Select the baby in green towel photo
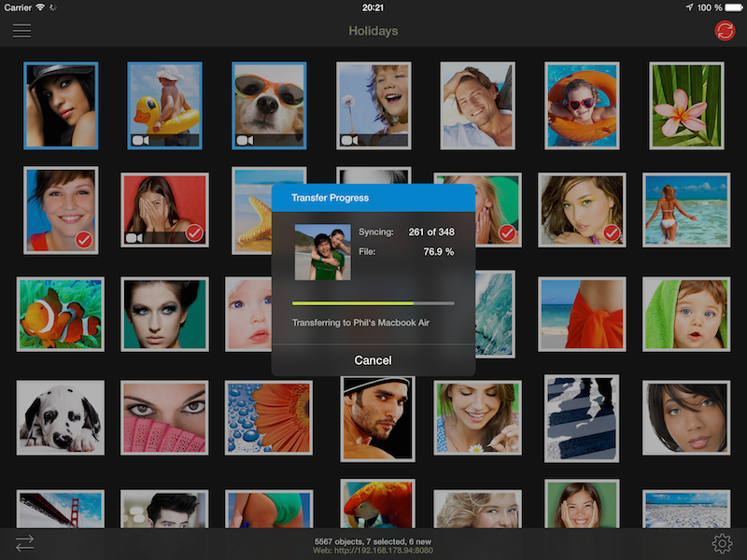 [x=686, y=315]
